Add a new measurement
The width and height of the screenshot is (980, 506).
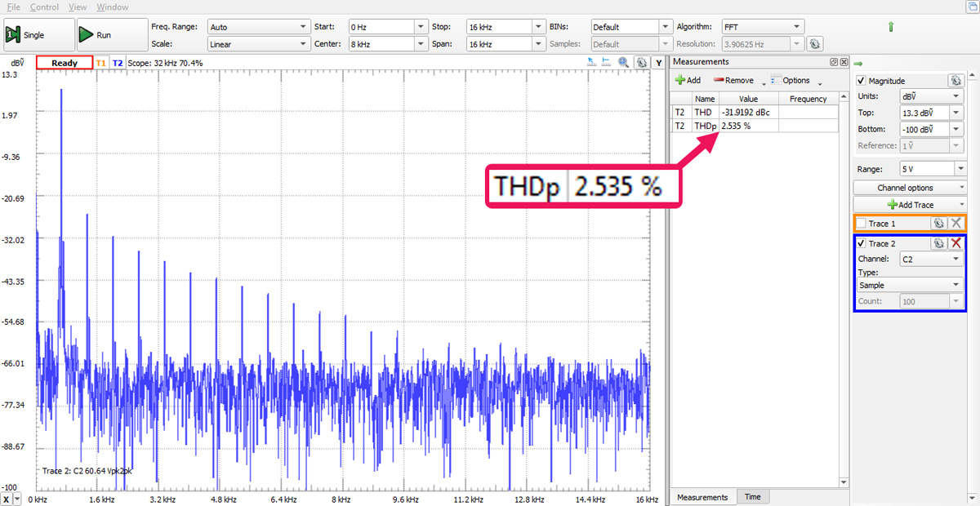(688, 80)
